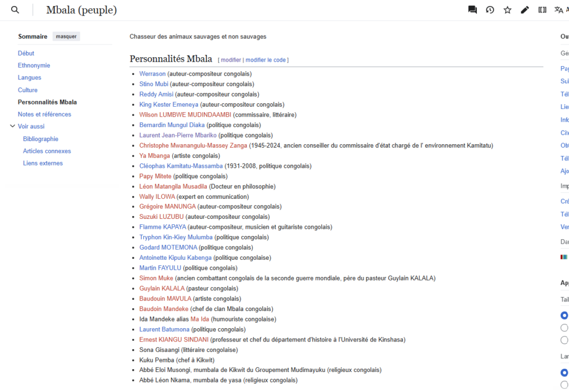
Task: Click the modifier link beside Personnalités Mbala
Action: pos(231,60)
